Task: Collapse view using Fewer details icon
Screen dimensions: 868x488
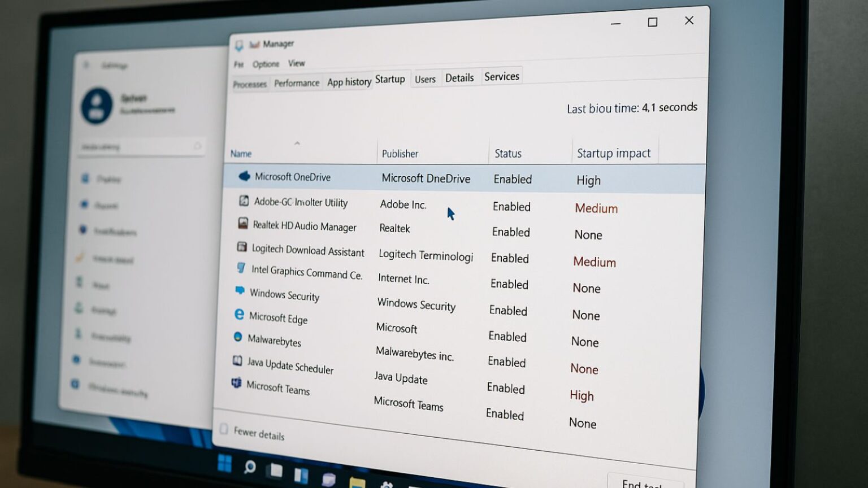Action: 224,429
